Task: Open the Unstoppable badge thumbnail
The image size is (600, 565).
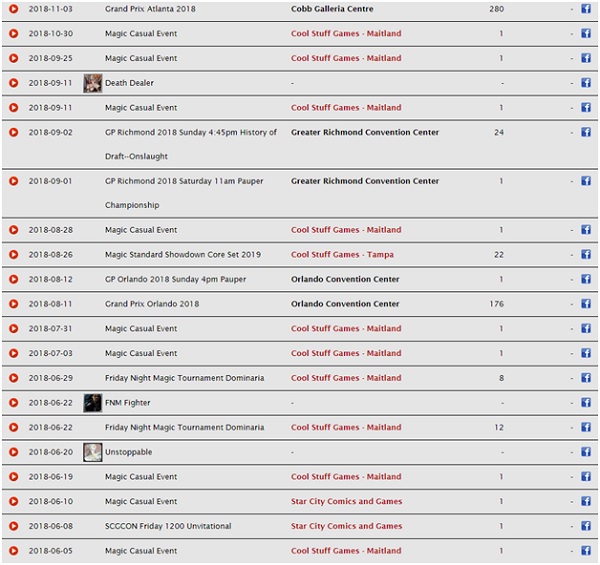Action: (92, 452)
